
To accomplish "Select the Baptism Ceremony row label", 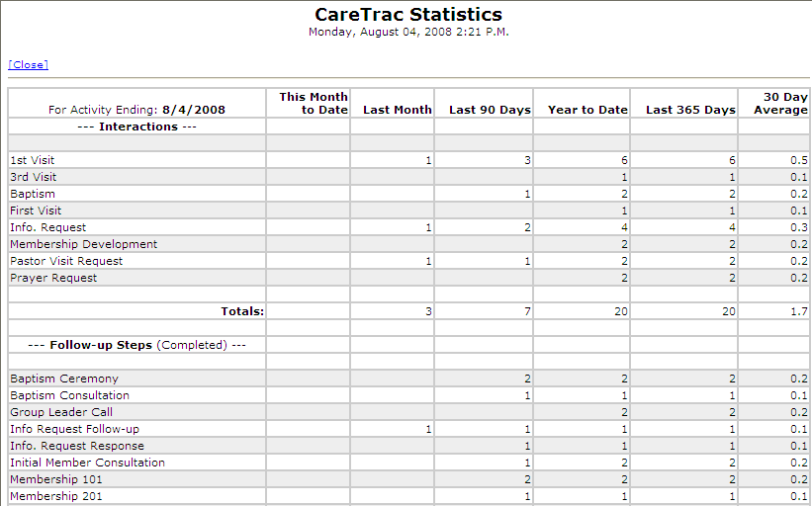I will click(64, 379).
